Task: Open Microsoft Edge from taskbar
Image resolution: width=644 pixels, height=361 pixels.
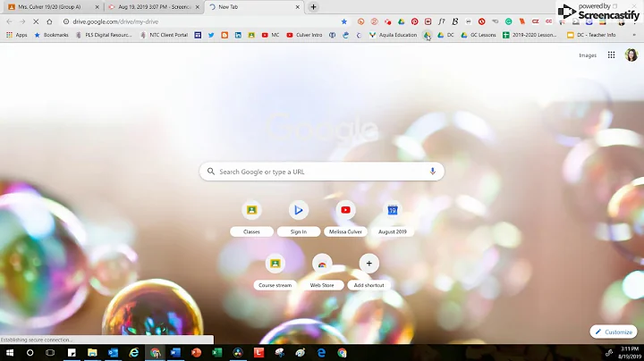Action: pos(321,353)
